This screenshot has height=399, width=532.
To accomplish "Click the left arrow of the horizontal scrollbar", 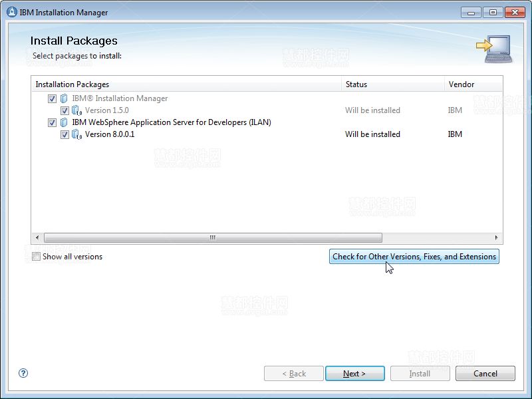I will (x=37, y=237).
